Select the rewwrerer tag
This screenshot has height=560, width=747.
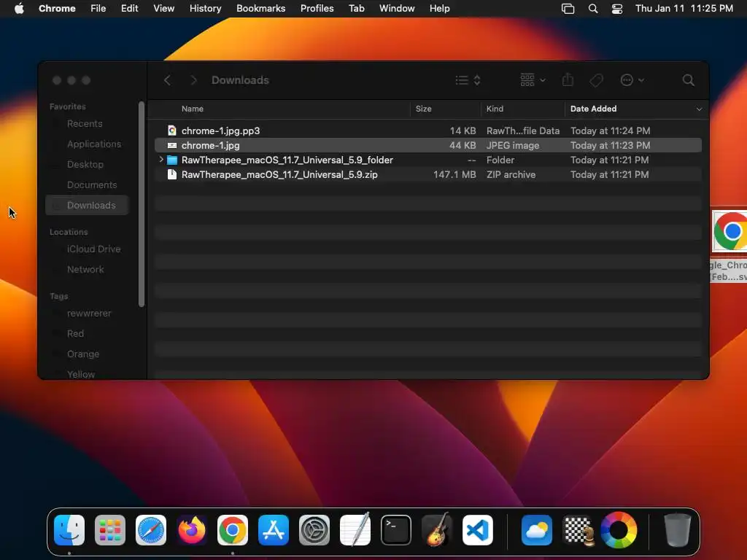click(x=88, y=314)
